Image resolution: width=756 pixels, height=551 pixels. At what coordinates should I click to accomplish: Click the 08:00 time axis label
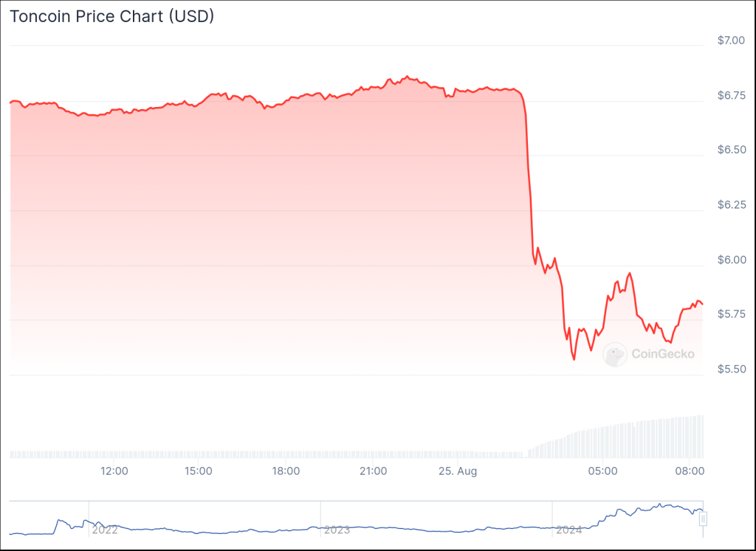click(x=689, y=471)
